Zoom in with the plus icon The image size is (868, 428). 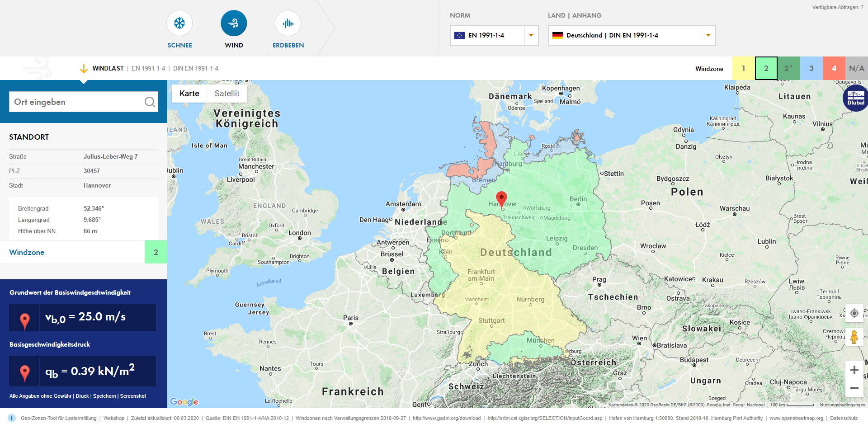tap(854, 370)
